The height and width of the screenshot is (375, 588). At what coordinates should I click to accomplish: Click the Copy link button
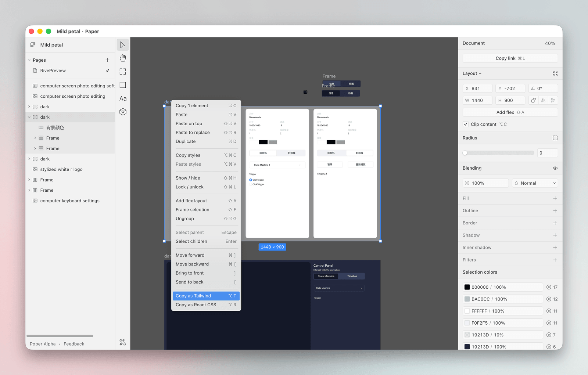[510, 58]
